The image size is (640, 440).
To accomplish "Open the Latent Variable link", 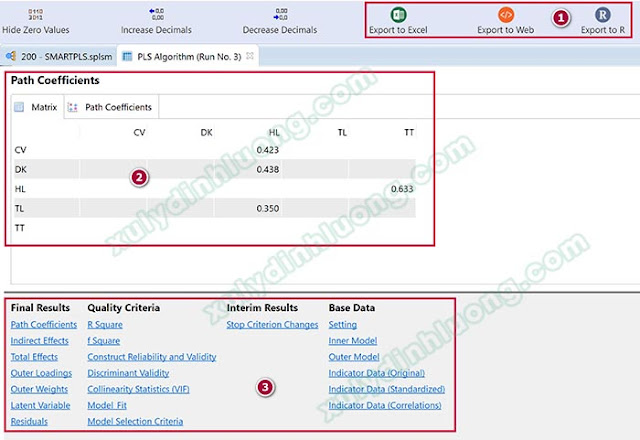I will point(40,405).
